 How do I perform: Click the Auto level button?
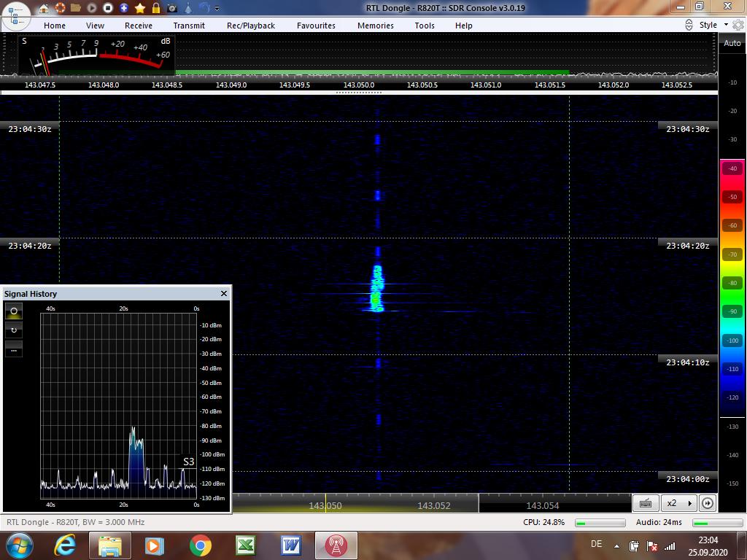click(x=732, y=43)
